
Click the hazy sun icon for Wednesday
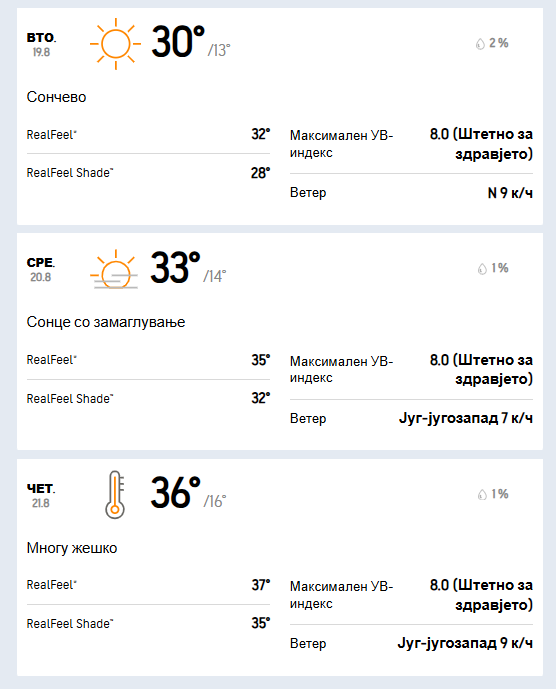click(x=114, y=269)
